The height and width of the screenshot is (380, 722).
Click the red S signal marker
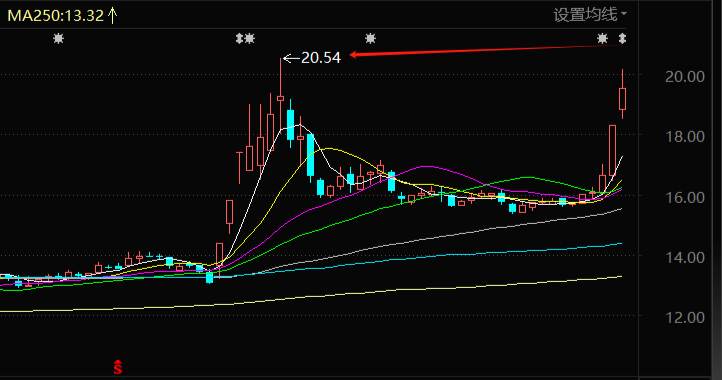click(x=118, y=367)
